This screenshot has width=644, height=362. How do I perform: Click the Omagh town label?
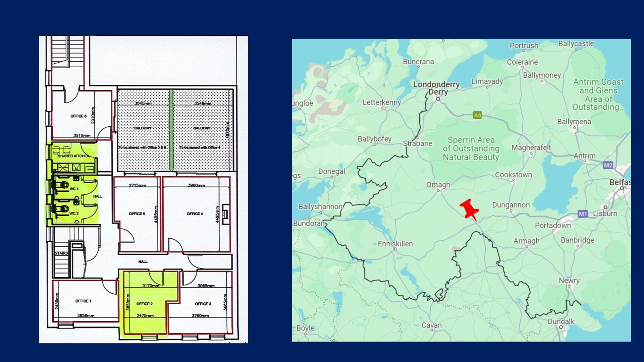(438, 185)
